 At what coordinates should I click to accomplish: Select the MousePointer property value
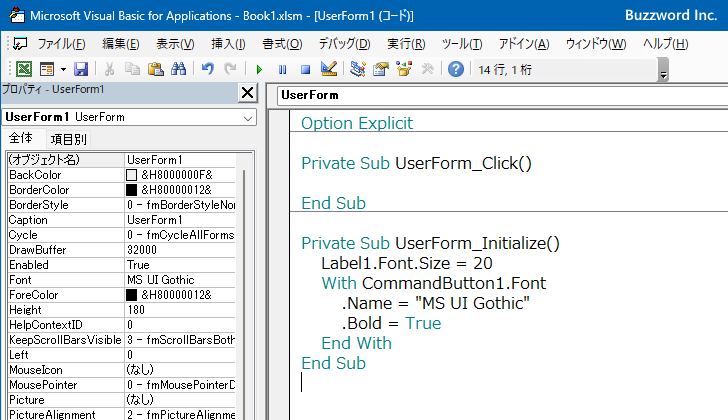point(180,385)
